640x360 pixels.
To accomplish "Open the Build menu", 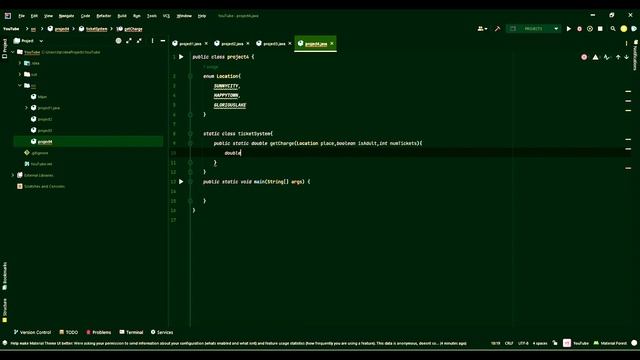I will pyautogui.click(x=122, y=16).
